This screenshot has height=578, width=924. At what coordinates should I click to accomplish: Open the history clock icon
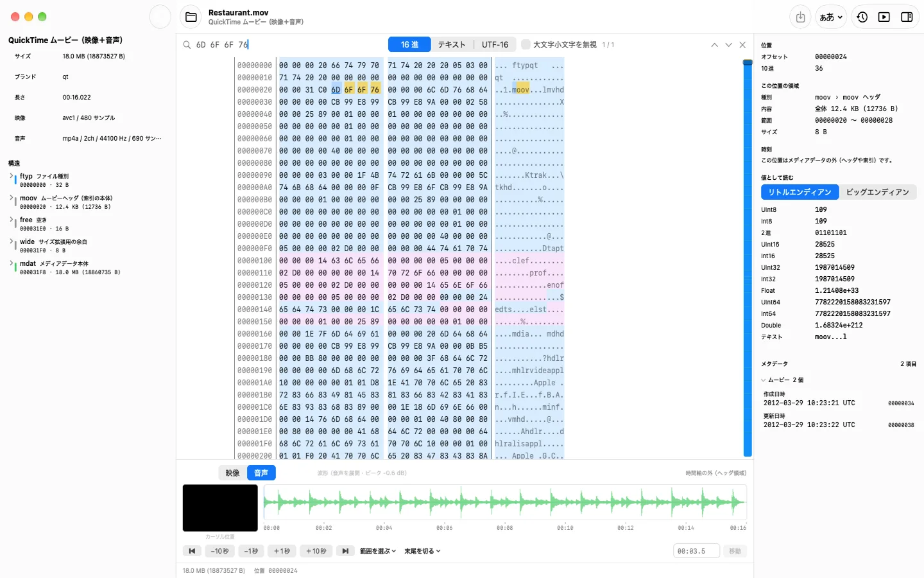coord(862,17)
